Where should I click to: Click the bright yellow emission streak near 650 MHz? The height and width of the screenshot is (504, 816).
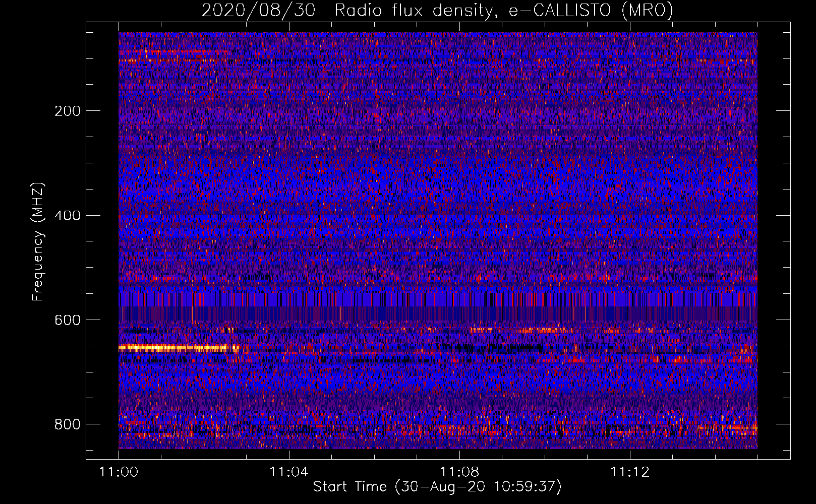[179, 348]
